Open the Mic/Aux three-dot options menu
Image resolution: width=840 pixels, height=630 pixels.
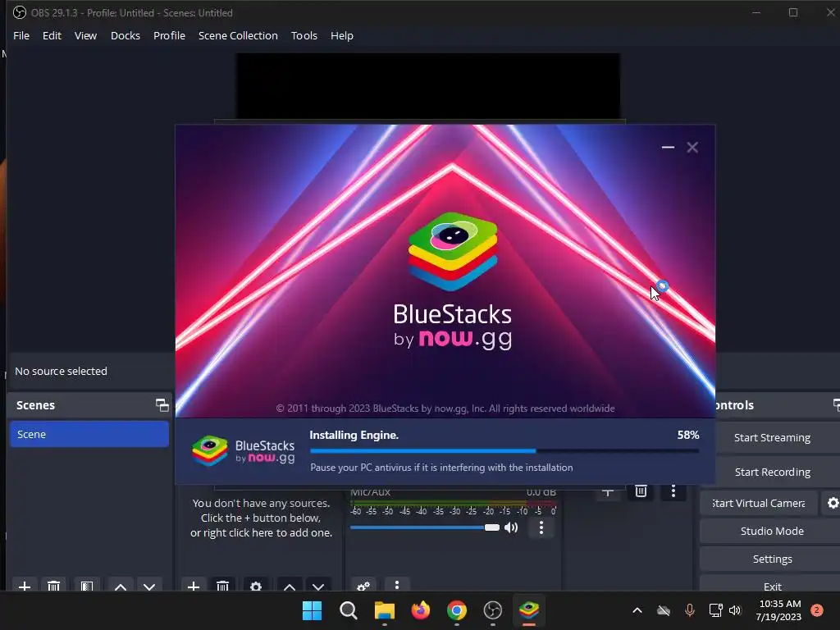[541, 527]
